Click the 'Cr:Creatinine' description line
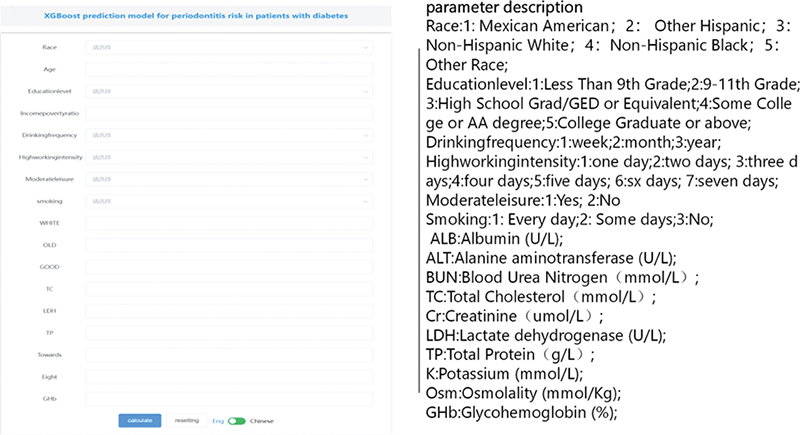This screenshot has height=435, width=800. click(514, 316)
